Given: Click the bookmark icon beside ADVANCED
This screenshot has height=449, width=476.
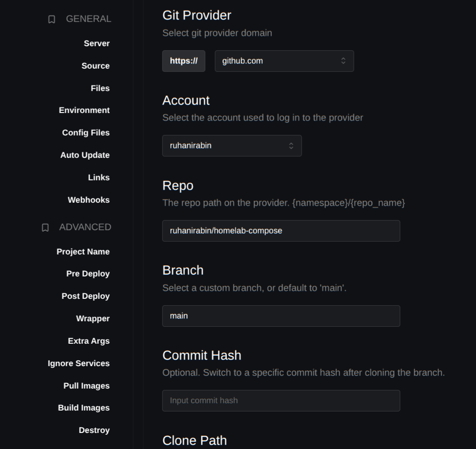Looking at the screenshot, I should (x=45, y=227).
